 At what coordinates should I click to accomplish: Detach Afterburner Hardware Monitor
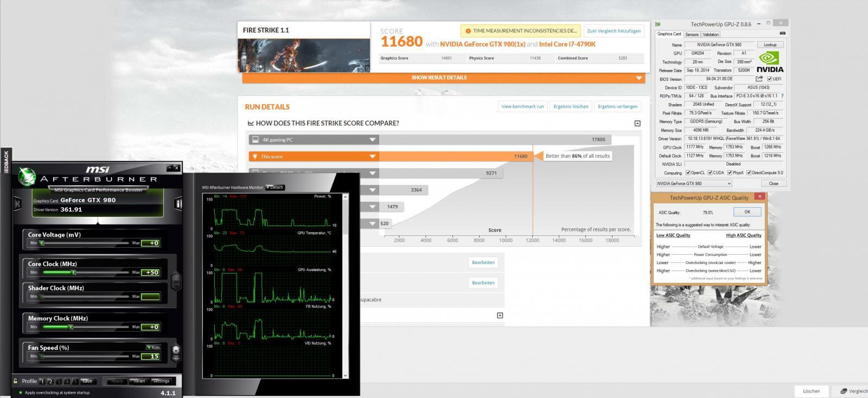coord(275,188)
